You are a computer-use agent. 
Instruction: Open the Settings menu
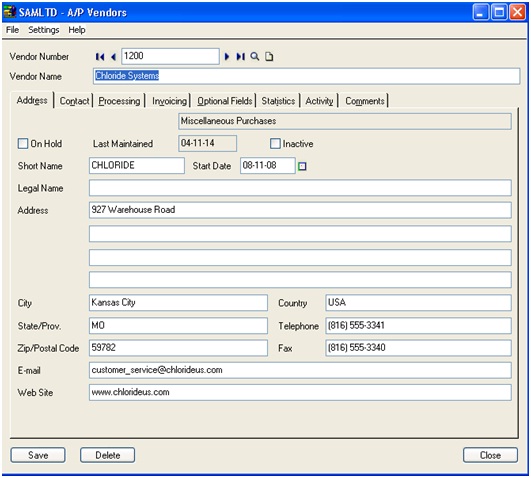(44, 30)
